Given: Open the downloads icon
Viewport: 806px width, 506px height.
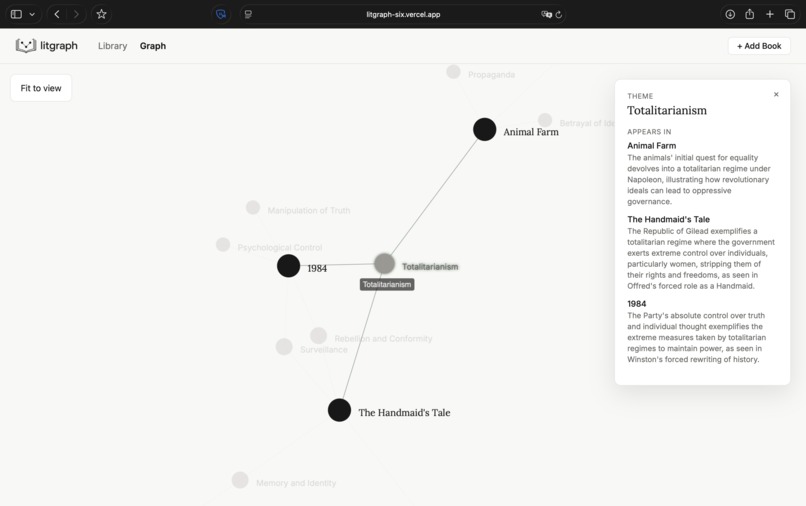Looking at the screenshot, I should 730,14.
